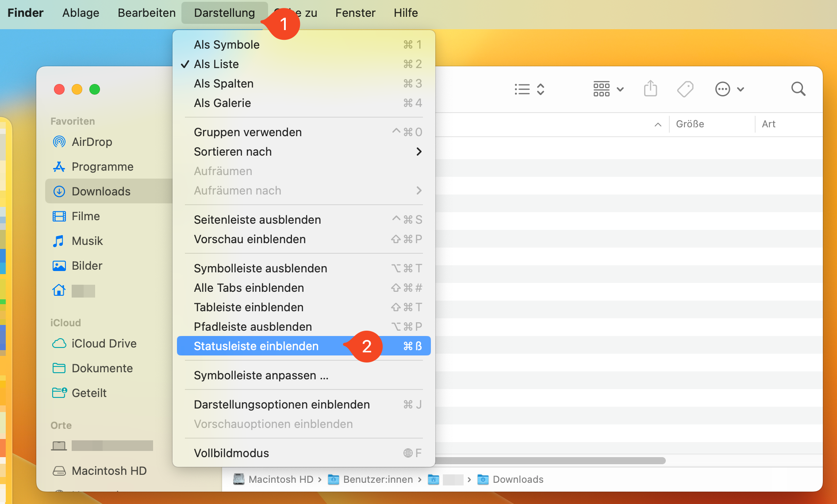Image resolution: width=837 pixels, height=504 pixels.
Task: Click Symbolleiste anpassen …
Action: coord(304,375)
